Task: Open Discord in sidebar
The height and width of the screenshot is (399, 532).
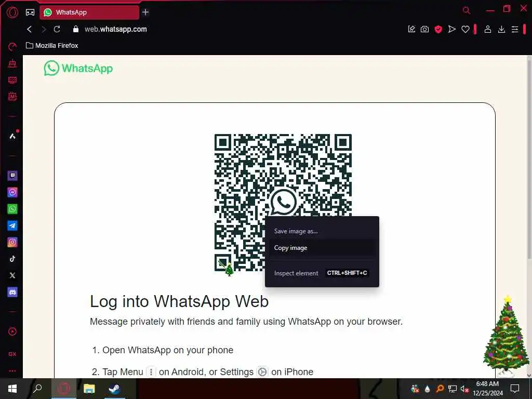Action: click(12, 292)
